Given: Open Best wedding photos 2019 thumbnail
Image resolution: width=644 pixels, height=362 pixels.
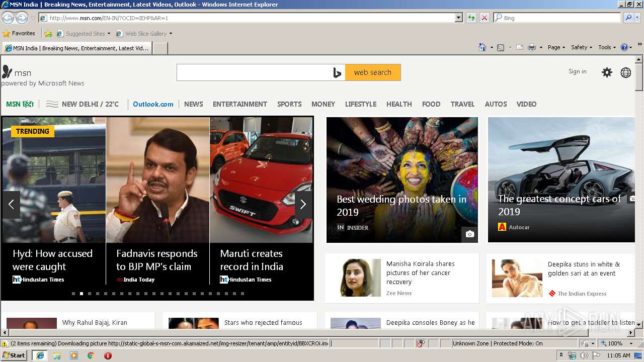Looking at the screenshot, I should click(402, 180).
